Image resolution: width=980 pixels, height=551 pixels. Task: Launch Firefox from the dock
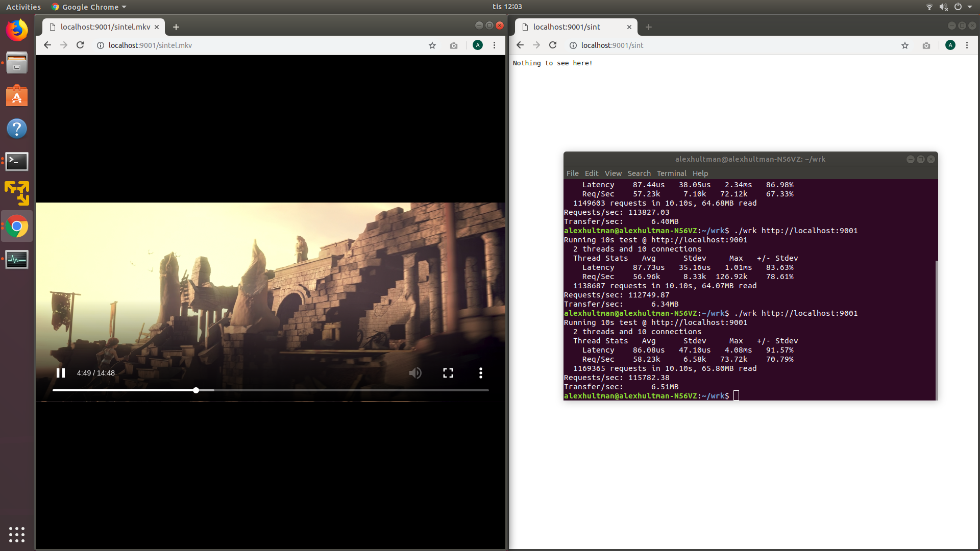tap(17, 30)
